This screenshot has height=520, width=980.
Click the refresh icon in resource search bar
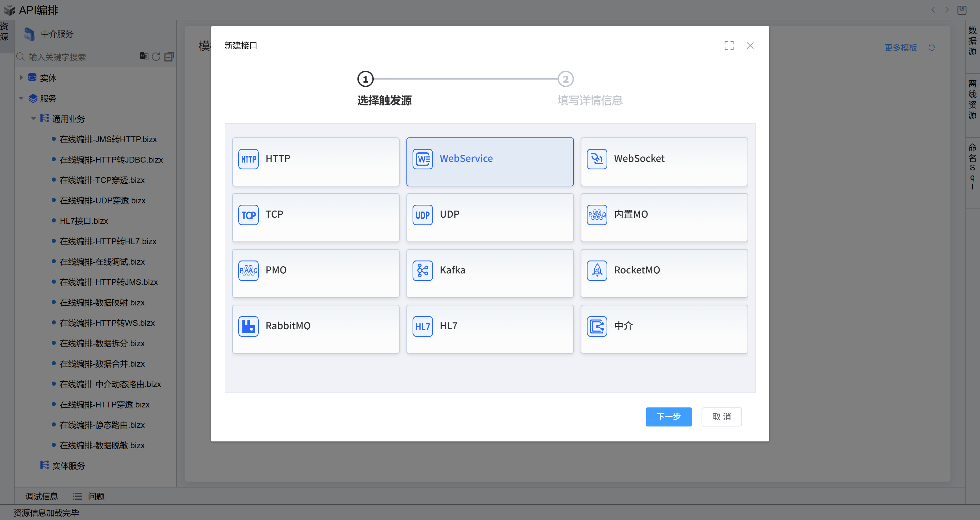click(x=156, y=57)
